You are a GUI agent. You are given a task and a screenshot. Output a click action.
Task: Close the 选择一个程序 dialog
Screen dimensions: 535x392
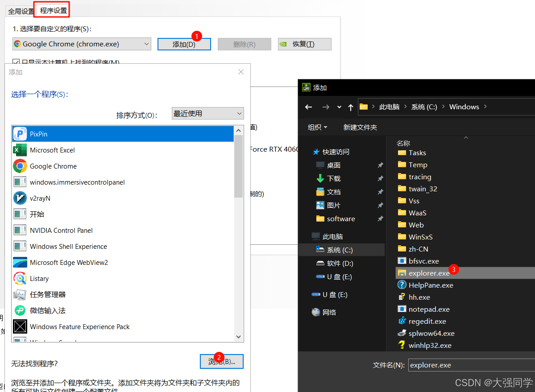[241, 72]
